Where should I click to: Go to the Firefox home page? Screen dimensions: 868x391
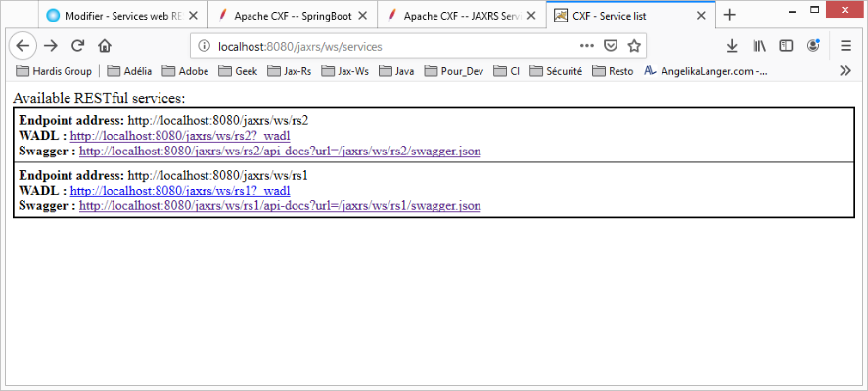click(105, 46)
